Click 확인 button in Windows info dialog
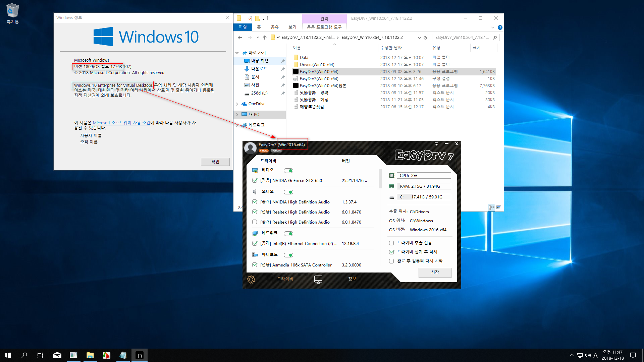The image size is (644, 362). pos(215,162)
